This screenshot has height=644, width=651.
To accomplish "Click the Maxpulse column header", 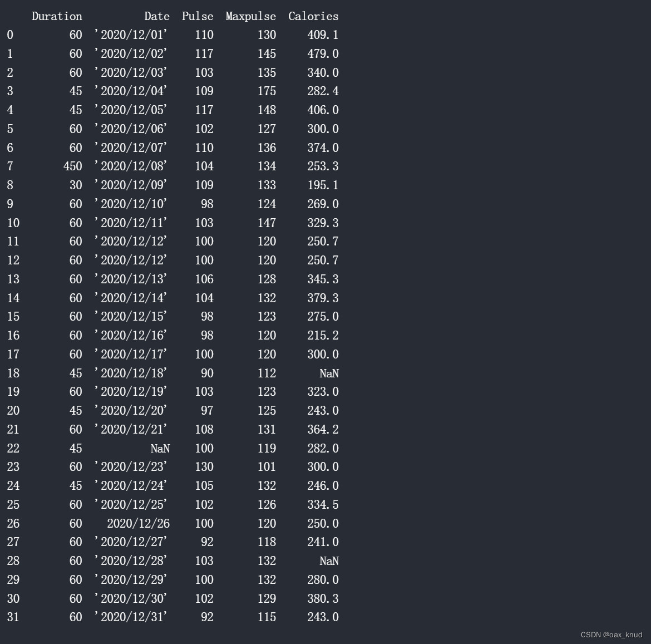I will click(x=251, y=17).
